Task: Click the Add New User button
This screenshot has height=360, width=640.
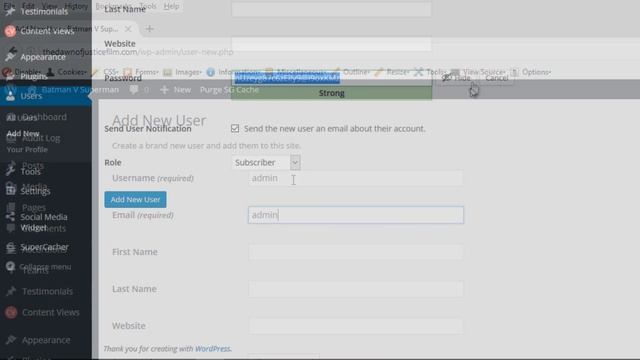Action: (135, 200)
